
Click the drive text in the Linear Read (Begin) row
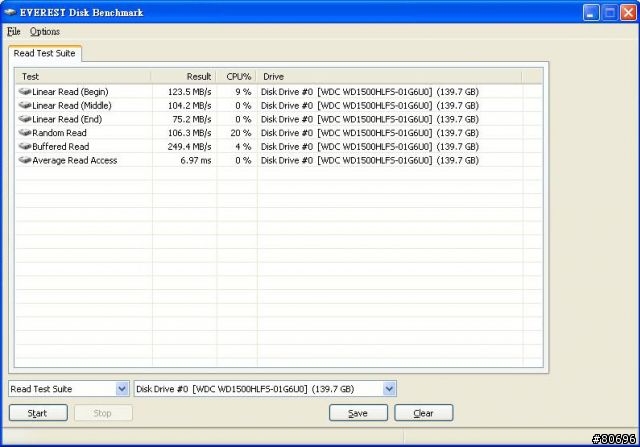pyautogui.click(x=370, y=92)
